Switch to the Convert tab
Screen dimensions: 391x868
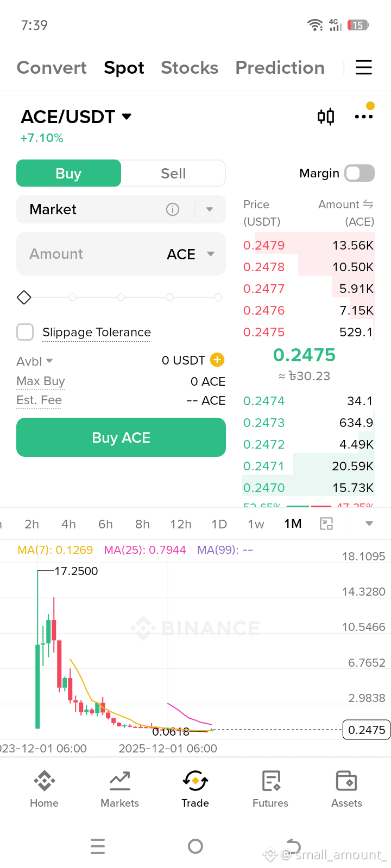(x=52, y=67)
